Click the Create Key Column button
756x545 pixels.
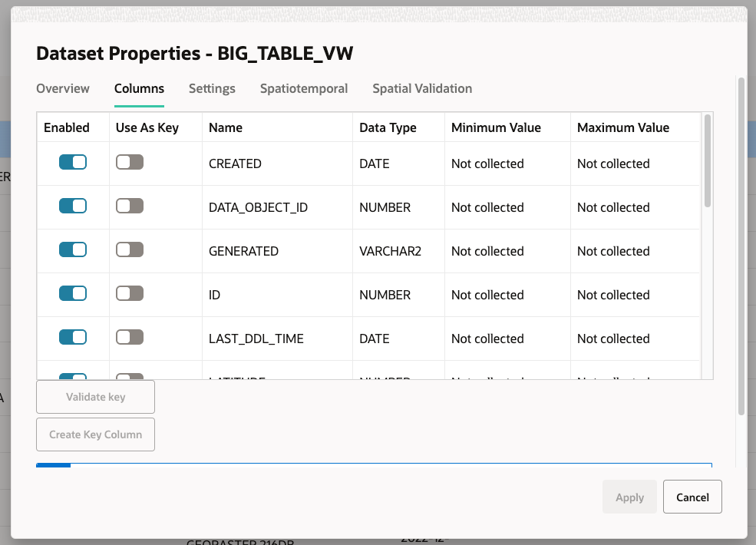[95, 434]
